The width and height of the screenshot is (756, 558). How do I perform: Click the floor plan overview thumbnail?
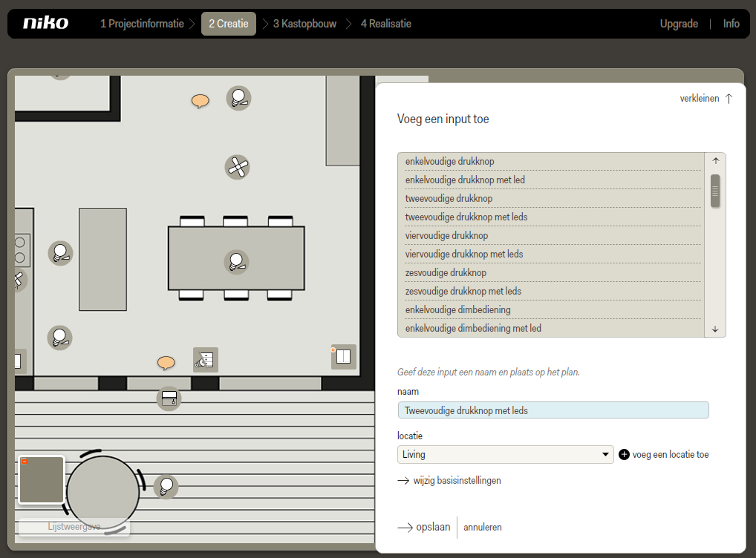coord(42,480)
